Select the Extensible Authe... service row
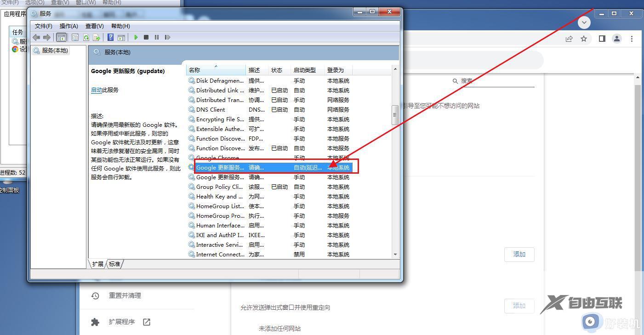The height and width of the screenshot is (335, 644). 269,129
